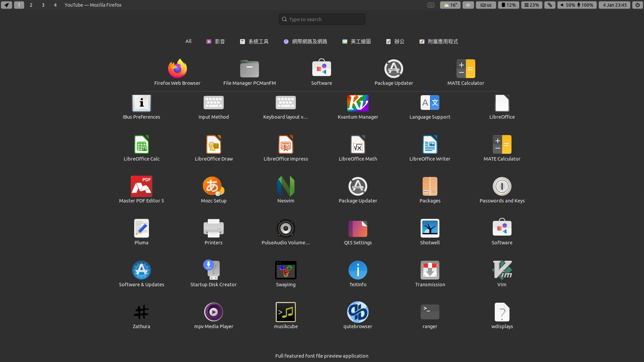
Task: Open LibreOffice Draw
Action: (x=214, y=148)
